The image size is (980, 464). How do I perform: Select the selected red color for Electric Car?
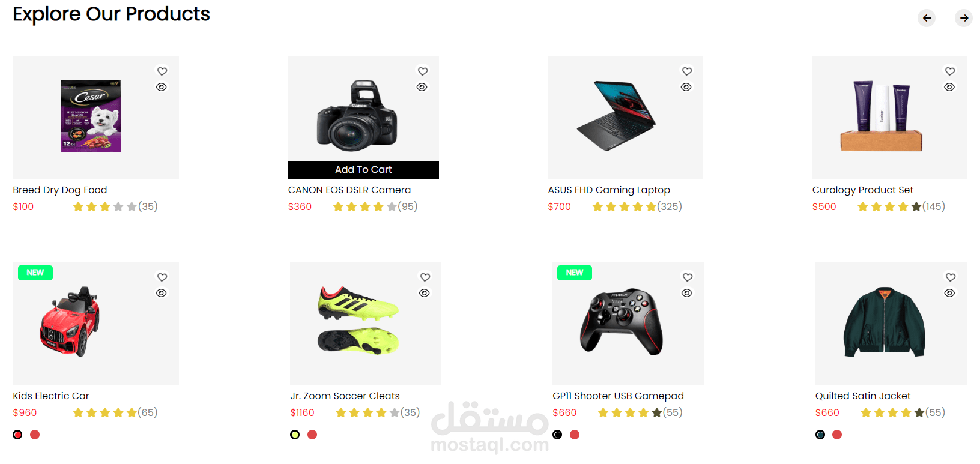(17, 435)
